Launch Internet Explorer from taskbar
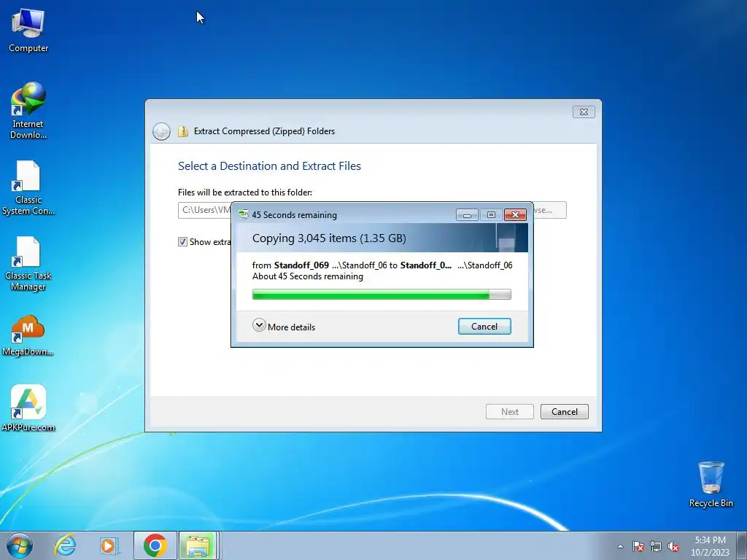747x560 pixels. pos(65,545)
